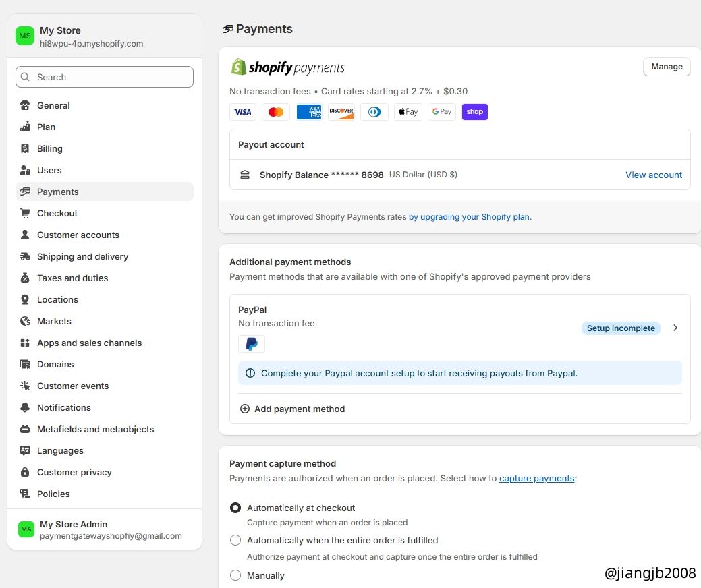Click the Diners Club card logo
Image resolution: width=701 pixels, height=588 pixels.
click(x=374, y=112)
